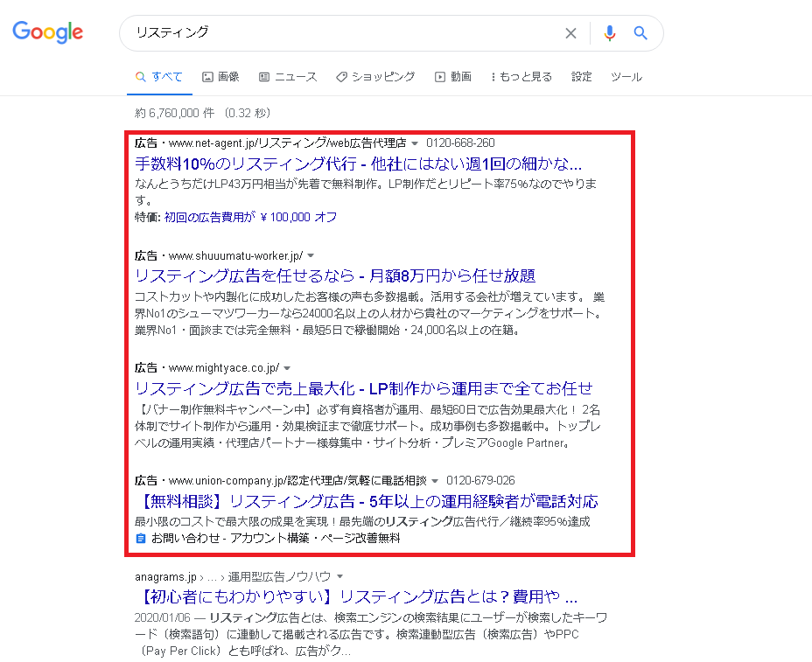Open ad titled 手数料10%のリスティング代行
Image resolution: width=812 pixels, height=662 pixels.
pyautogui.click(x=359, y=164)
